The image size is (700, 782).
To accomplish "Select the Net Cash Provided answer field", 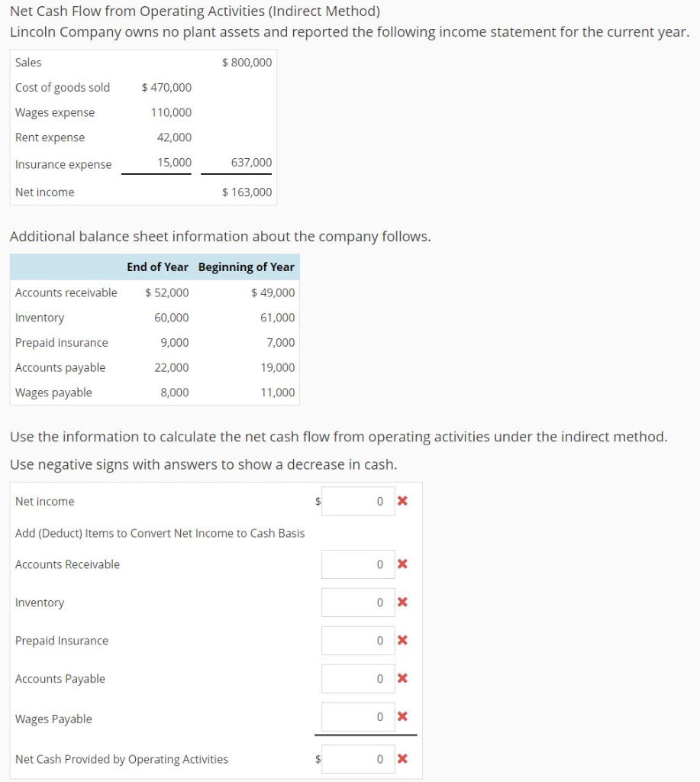I will click(358, 758).
